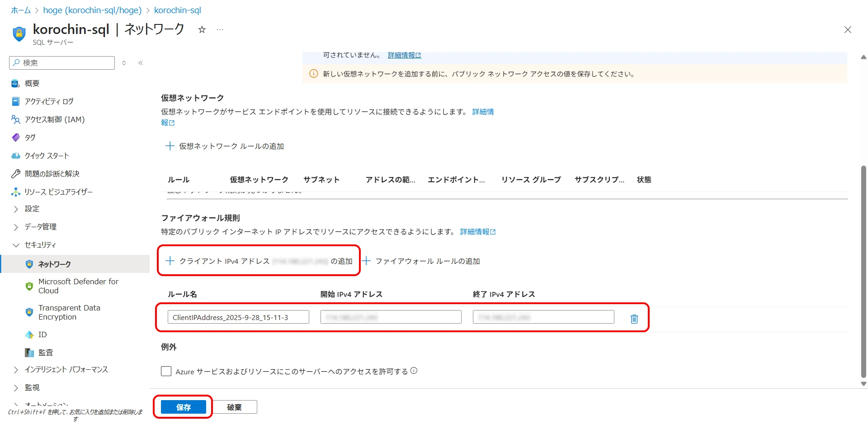Collapse the セキュリティ section
The image size is (868, 425).
40,245
